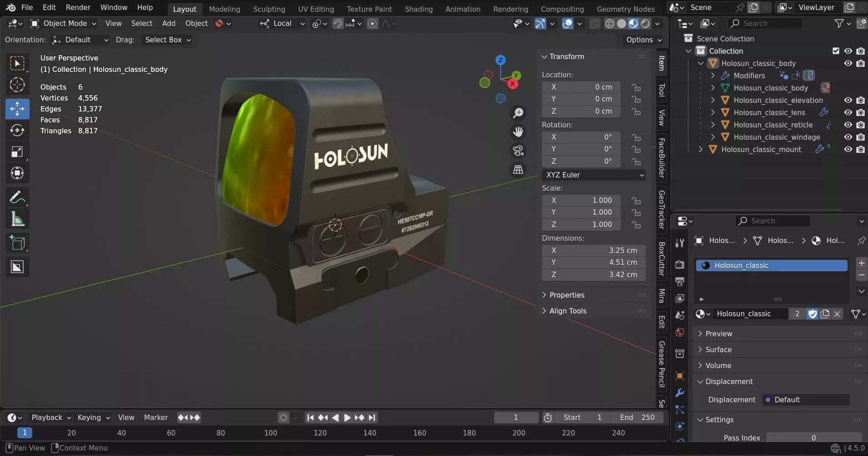Click the Displacement Default field
The image size is (868, 456).
pos(805,400)
